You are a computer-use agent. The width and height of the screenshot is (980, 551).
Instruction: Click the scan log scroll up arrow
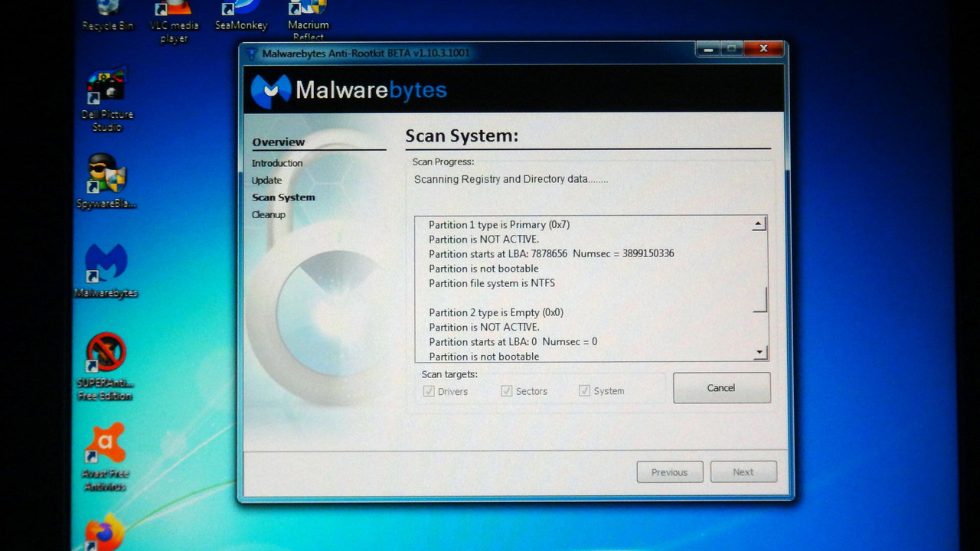click(759, 224)
